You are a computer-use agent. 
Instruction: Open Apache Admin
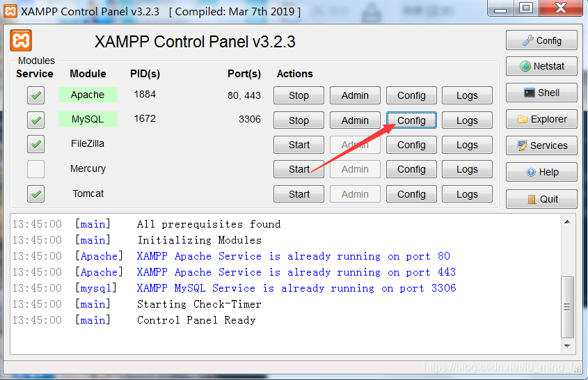(x=355, y=95)
